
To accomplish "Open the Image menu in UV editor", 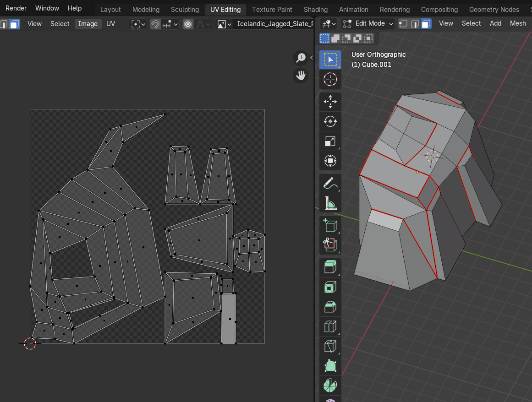I will pyautogui.click(x=88, y=24).
